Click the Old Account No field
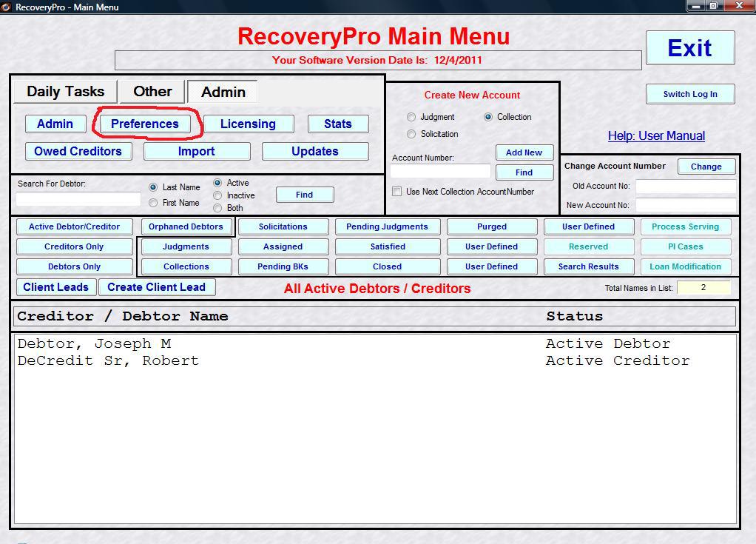This screenshot has width=756, height=544. click(x=686, y=187)
